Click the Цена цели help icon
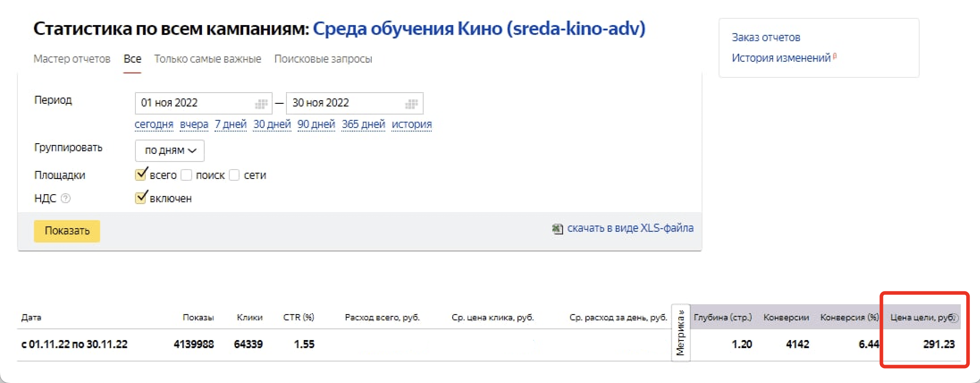This screenshot has height=383, width=980. (x=955, y=318)
